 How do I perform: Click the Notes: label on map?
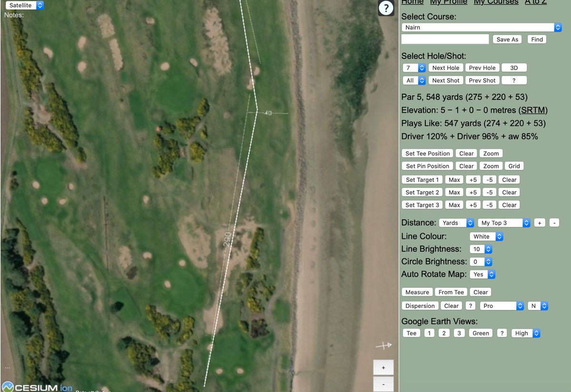[14, 15]
